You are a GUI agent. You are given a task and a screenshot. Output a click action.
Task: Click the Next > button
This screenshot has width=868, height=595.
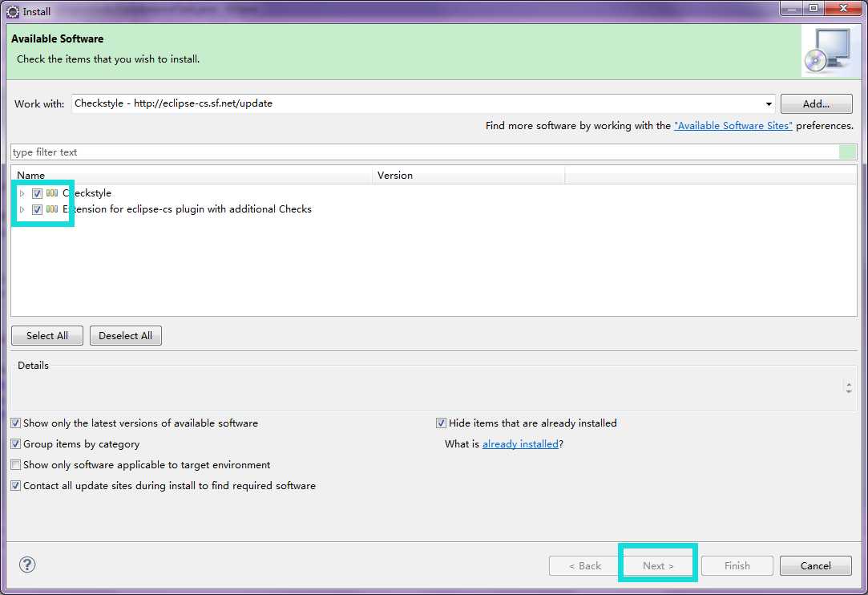coord(658,565)
